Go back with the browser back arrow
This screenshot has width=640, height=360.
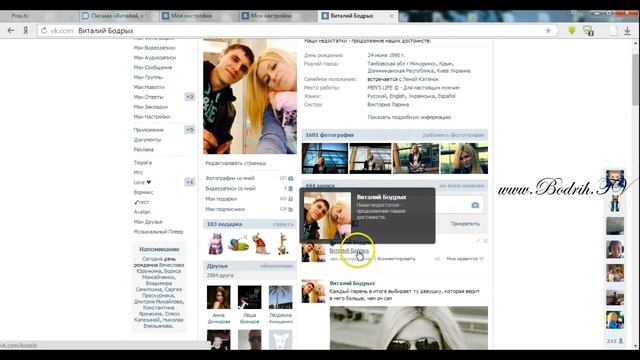coord(11,31)
